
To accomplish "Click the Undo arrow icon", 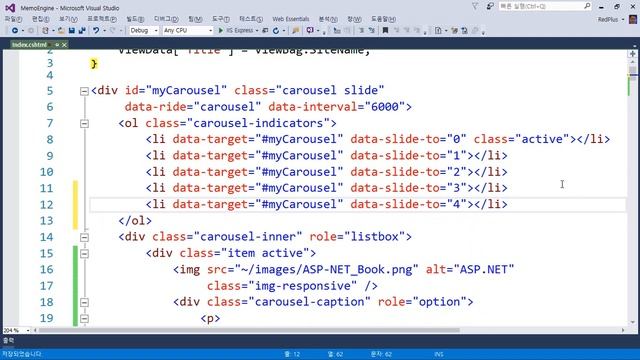I will (x=96, y=31).
